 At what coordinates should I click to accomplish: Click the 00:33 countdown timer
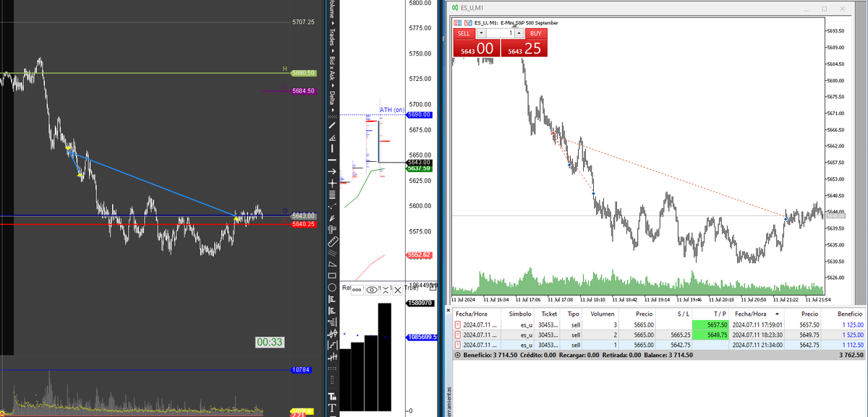[269, 342]
